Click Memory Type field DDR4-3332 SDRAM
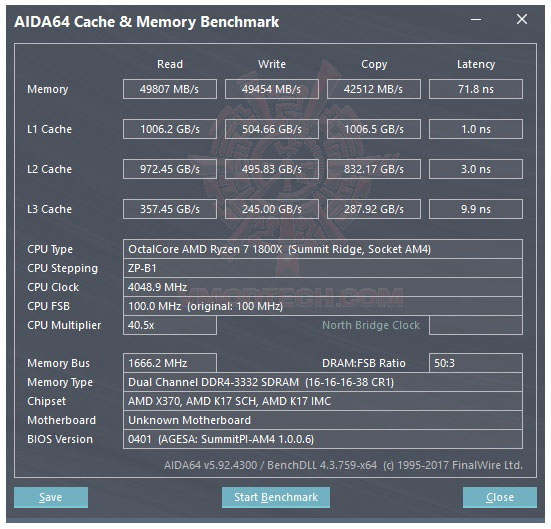This screenshot has height=529, width=551. click(323, 382)
